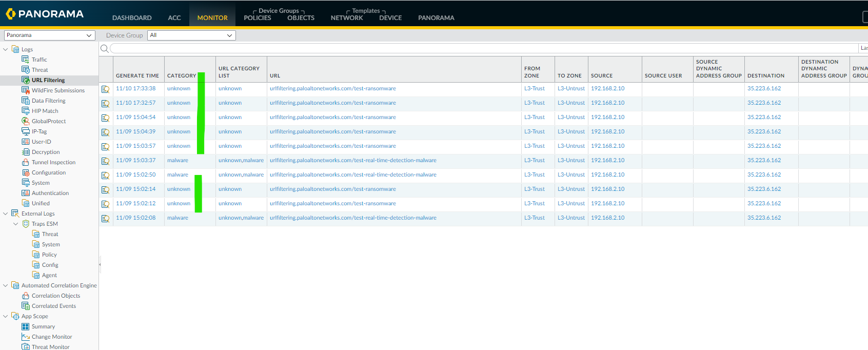Switch to the DASHBOARD tab
This screenshot has width=868, height=350.
[132, 18]
